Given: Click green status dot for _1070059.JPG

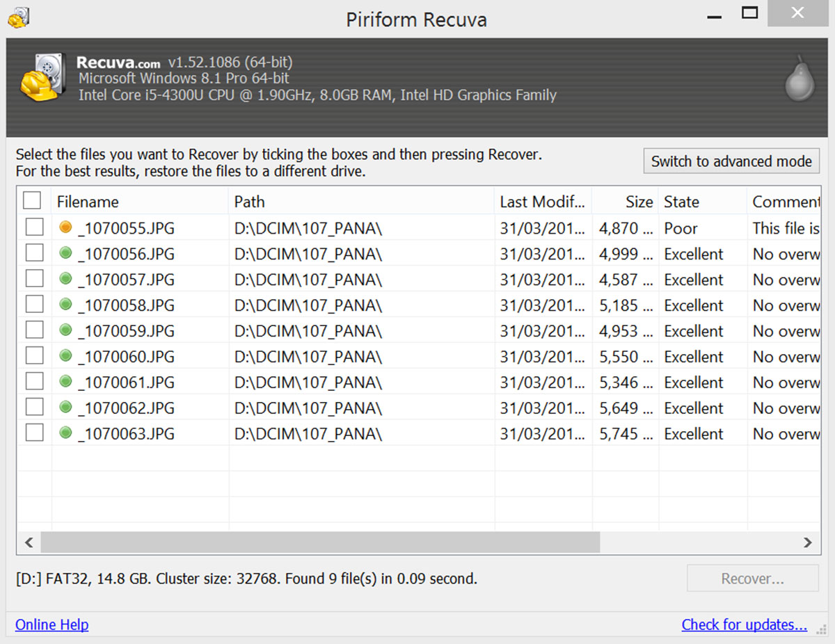Looking at the screenshot, I should coord(66,330).
